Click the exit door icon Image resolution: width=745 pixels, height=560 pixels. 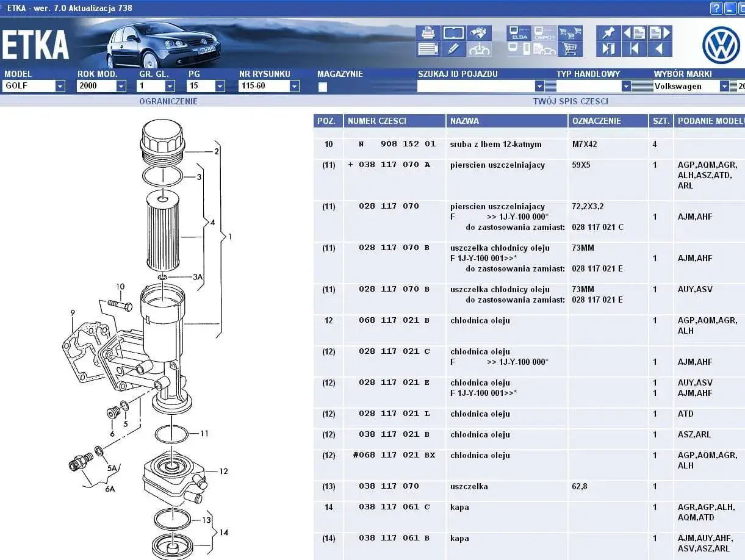[x=608, y=49]
